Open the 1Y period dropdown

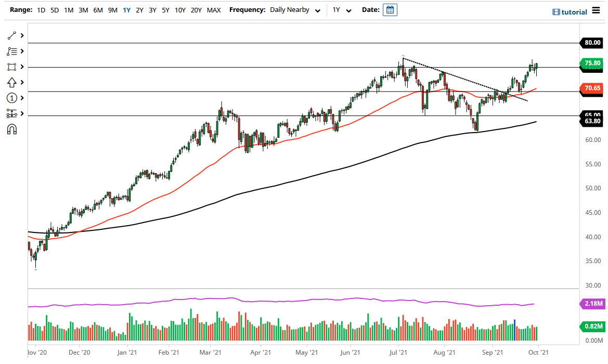(341, 10)
